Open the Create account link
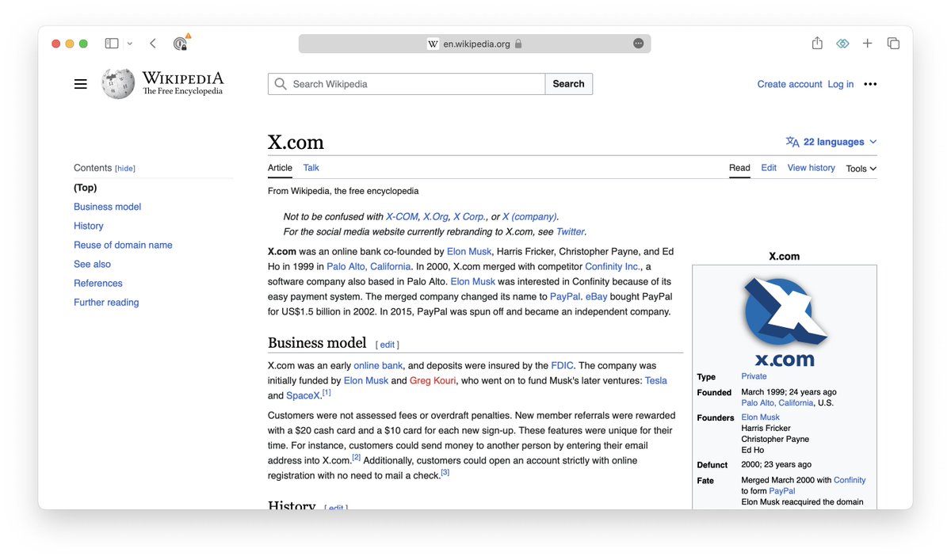951x560 pixels. 789,84
